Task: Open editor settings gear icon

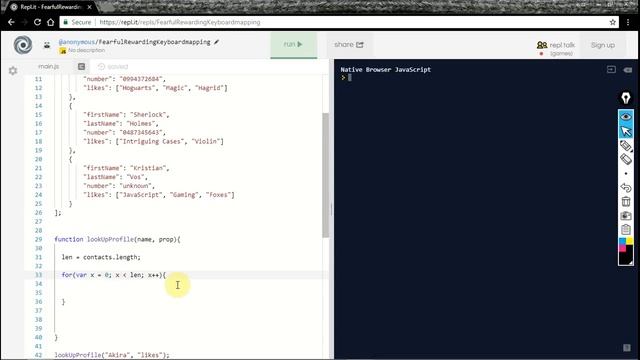Action: (13, 71)
